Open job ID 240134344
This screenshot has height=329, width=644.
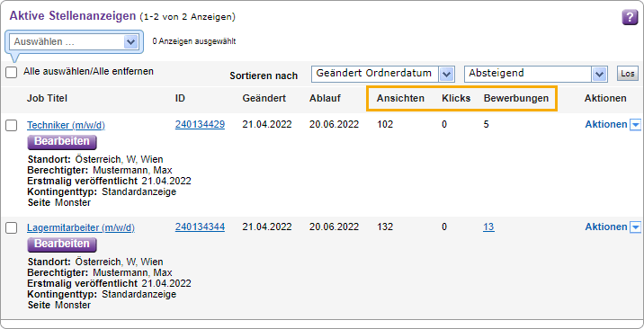200,227
